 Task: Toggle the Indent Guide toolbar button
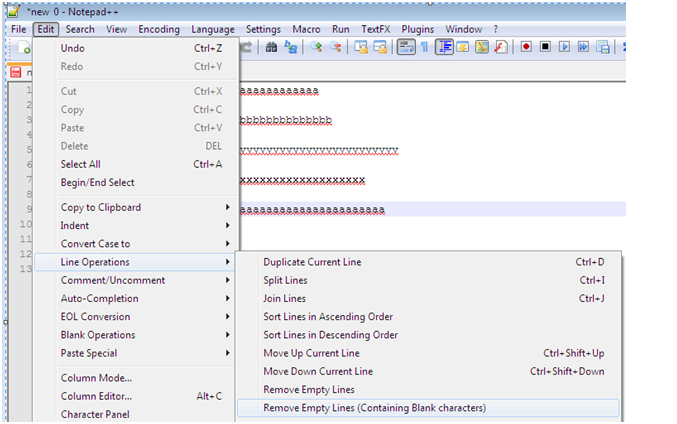click(x=444, y=47)
